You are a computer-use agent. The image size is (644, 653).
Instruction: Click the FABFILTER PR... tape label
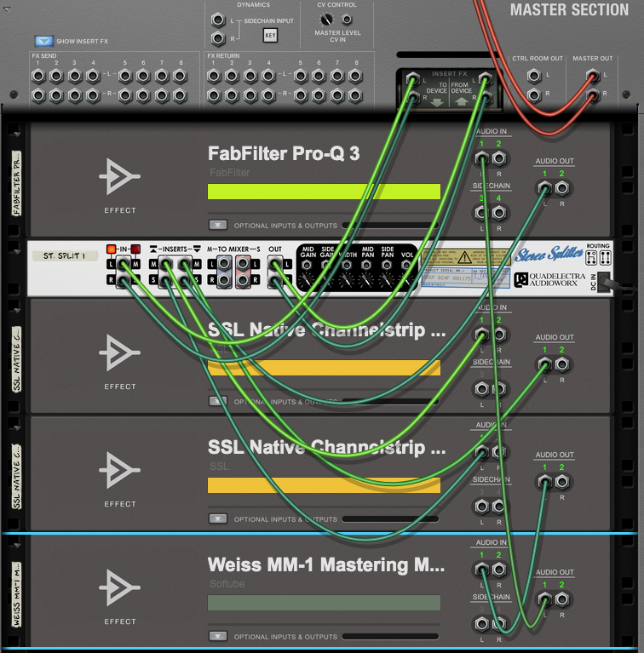click(17, 183)
